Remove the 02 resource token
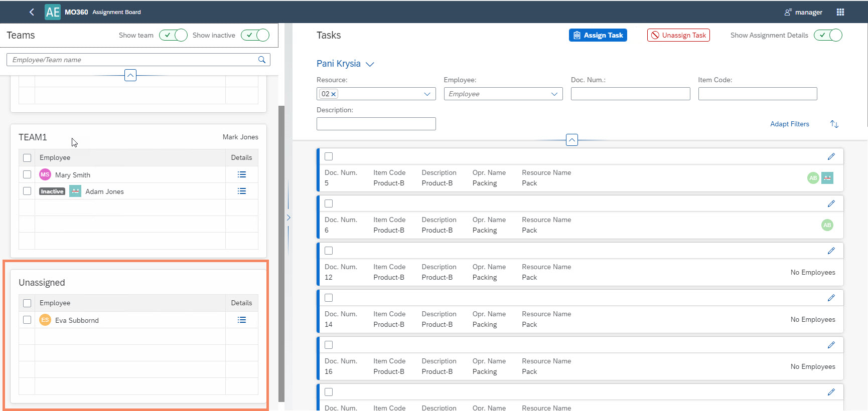Screen dimensions: 868x411 [x=333, y=94]
